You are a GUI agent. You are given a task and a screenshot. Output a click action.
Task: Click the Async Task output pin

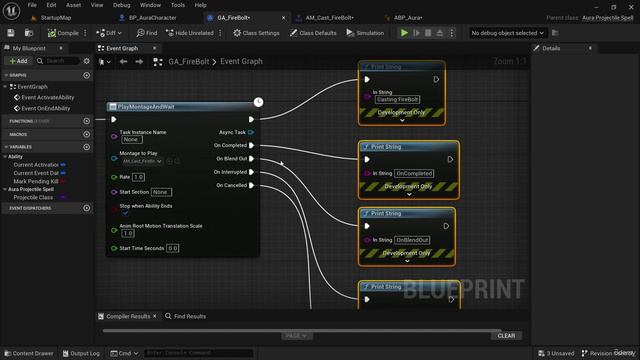click(x=251, y=132)
